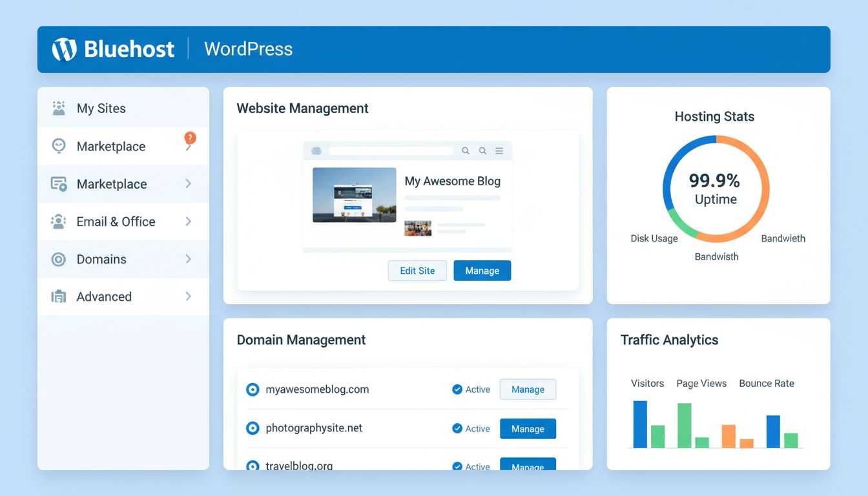Click the magnifier icon next to the hamburger menu
This screenshot has width=868, height=496.
coord(482,150)
